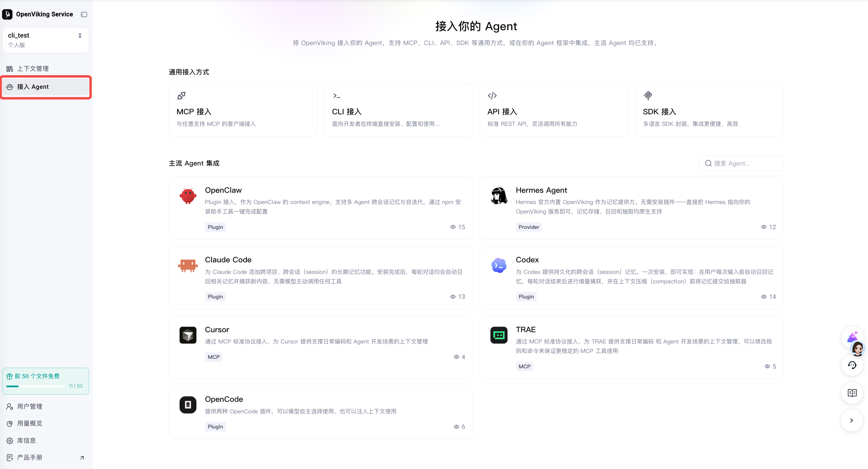This screenshot has height=469, width=868.
Task: Open the floating book documentation button
Action: click(x=852, y=393)
